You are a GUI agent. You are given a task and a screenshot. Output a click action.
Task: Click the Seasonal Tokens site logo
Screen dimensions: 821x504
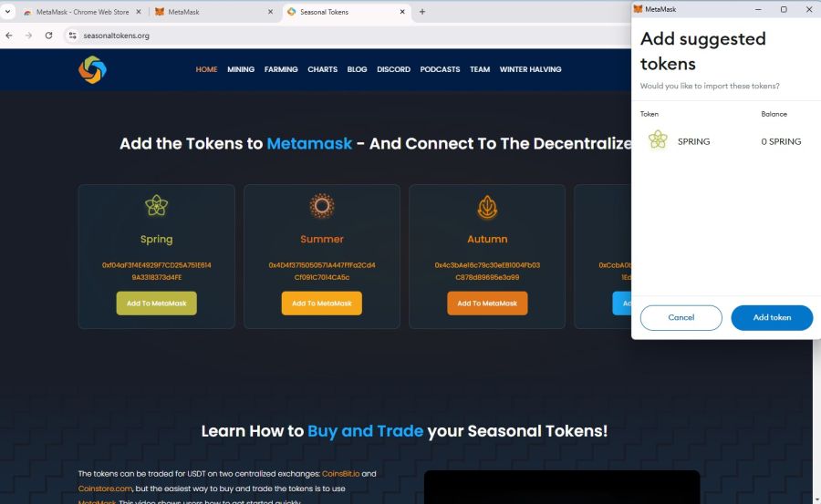tap(92, 69)
